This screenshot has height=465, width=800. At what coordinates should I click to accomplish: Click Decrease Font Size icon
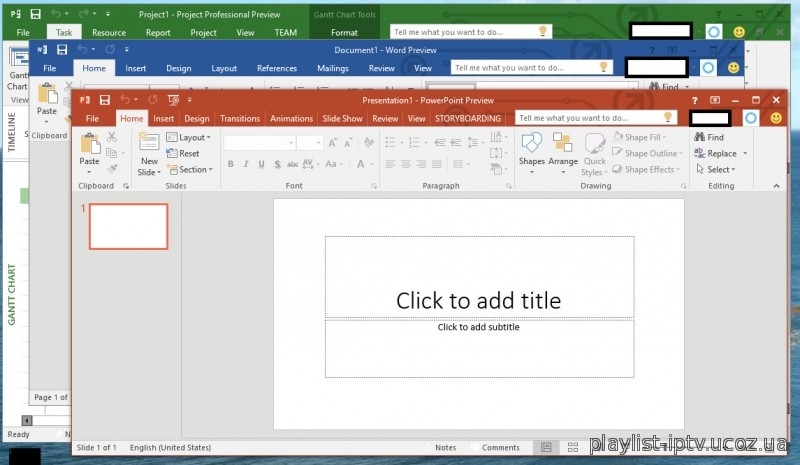(x=348, y=143)
